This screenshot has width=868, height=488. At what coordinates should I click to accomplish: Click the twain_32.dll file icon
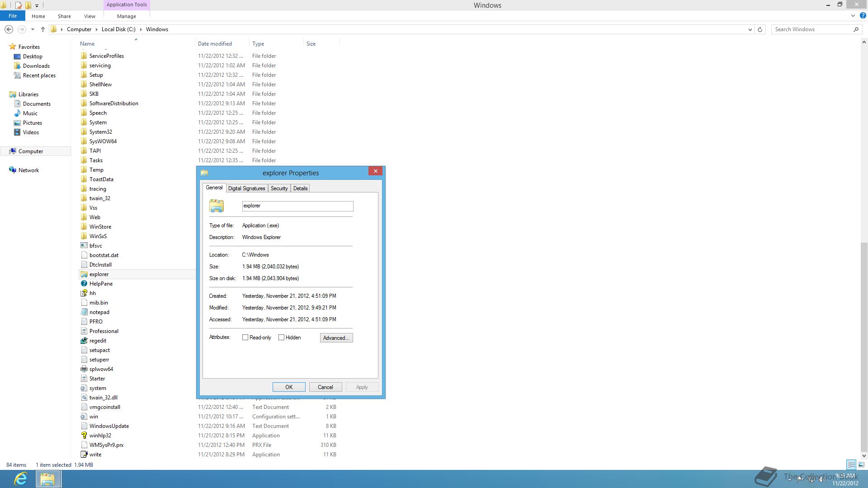click(x=84, y=398)
